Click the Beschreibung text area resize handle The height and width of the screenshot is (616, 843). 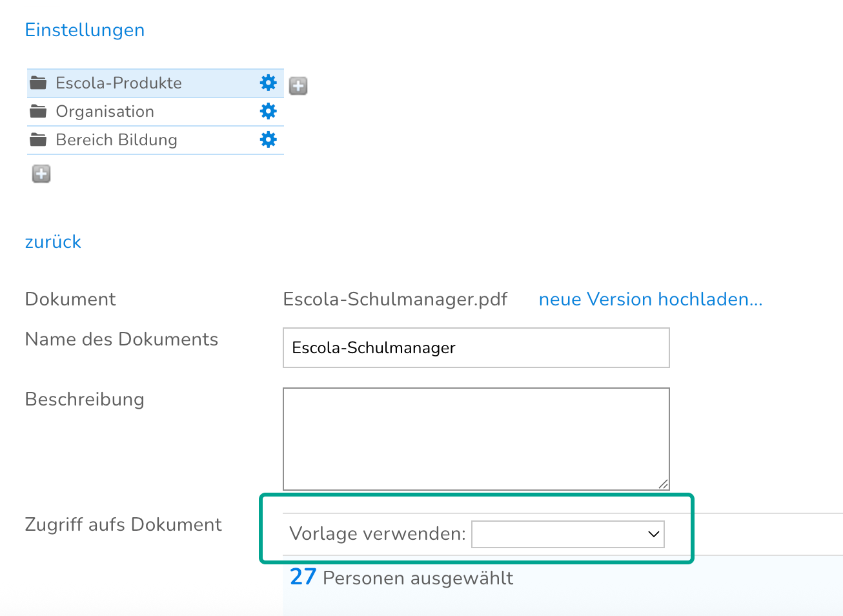click(664, 484)
